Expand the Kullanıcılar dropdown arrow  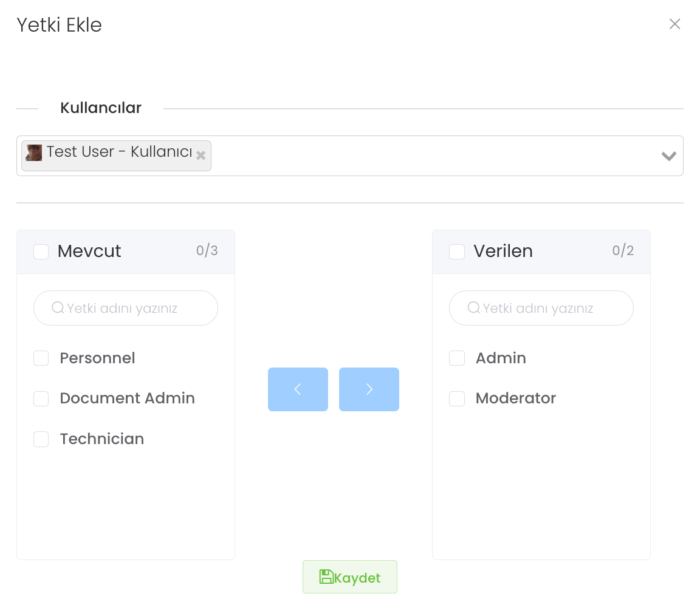668,156
